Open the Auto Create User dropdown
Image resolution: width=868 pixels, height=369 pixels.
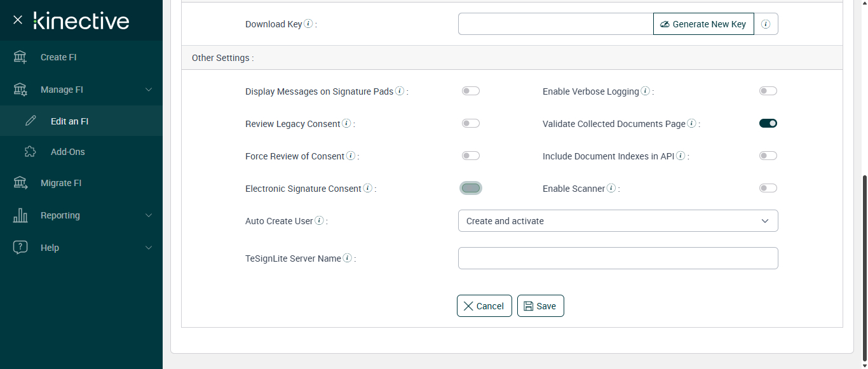click(618, 221)
